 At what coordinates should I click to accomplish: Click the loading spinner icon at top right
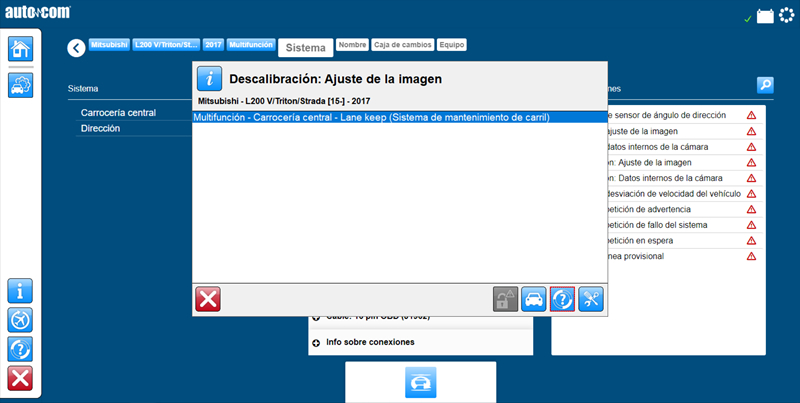(787, 16)
